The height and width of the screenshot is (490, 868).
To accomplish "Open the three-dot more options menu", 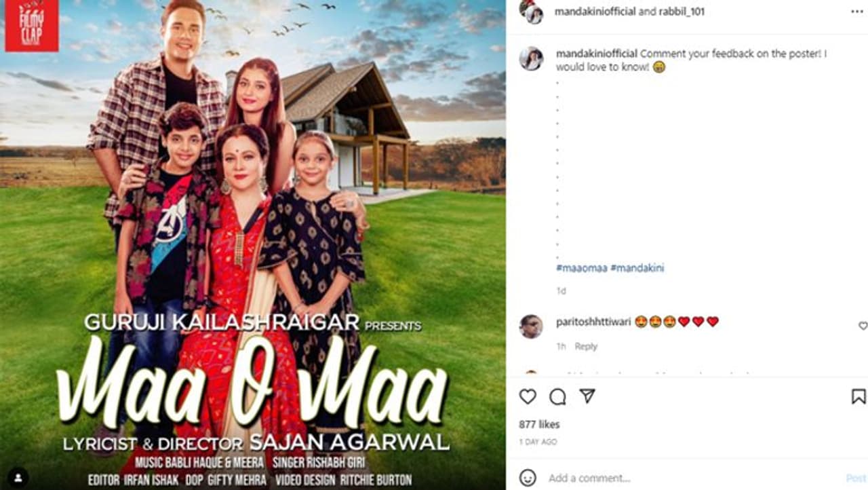I will 857,12.
